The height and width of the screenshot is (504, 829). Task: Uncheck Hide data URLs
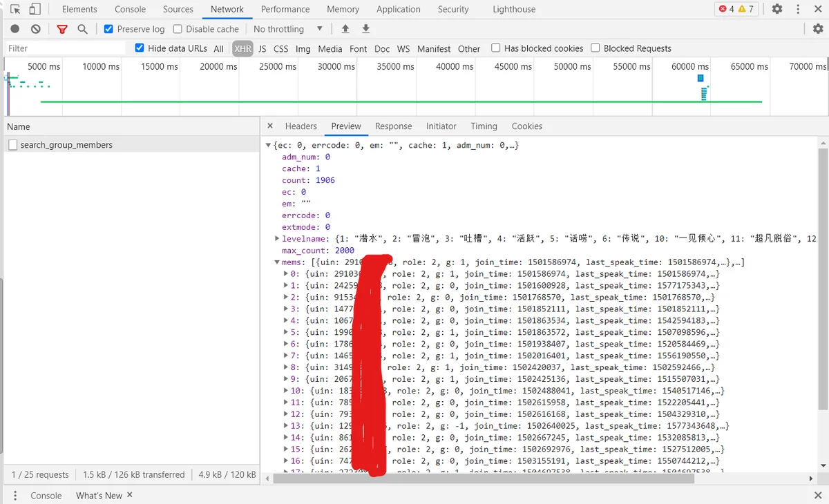[x=140, y=48]
